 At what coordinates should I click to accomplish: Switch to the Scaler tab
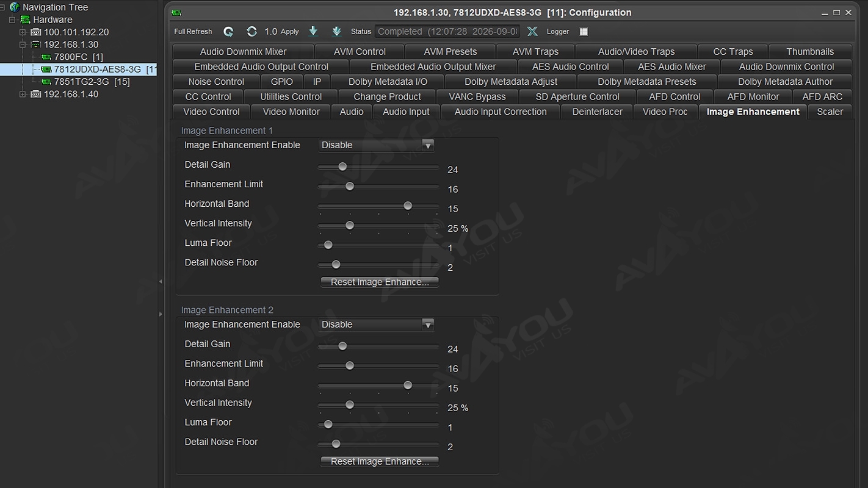(830, 112)
